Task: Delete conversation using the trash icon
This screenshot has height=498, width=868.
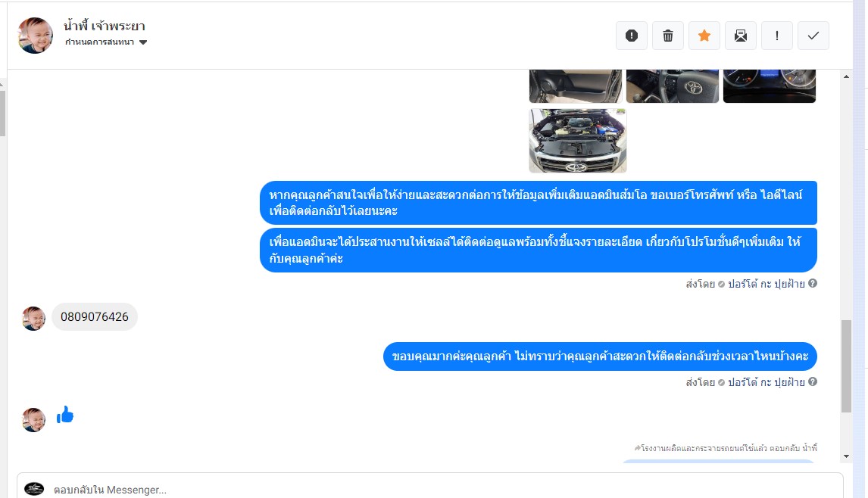Action: [x=668, y=36]
